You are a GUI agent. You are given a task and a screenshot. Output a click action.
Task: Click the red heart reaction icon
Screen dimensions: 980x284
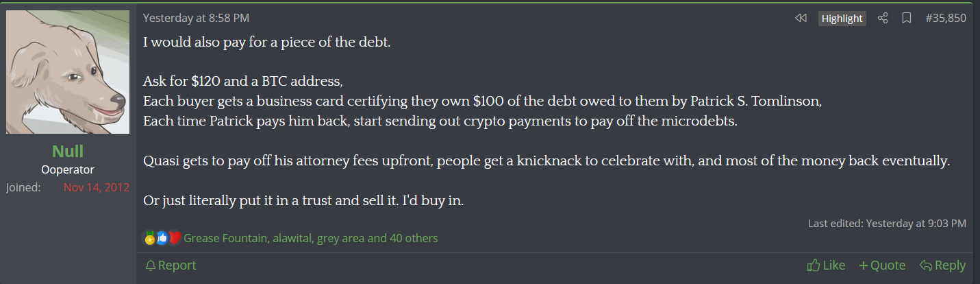175,238
